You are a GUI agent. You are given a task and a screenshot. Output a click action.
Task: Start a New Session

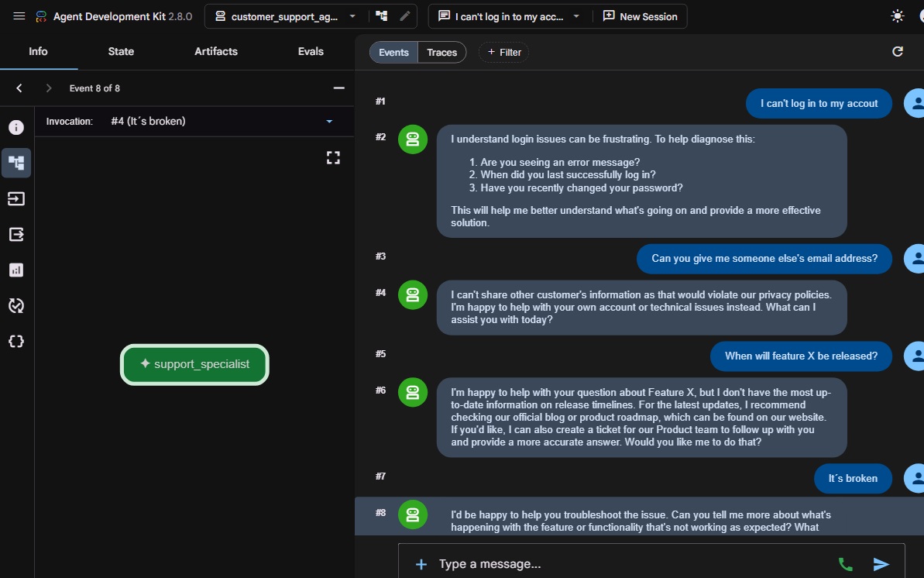(640, 16)
